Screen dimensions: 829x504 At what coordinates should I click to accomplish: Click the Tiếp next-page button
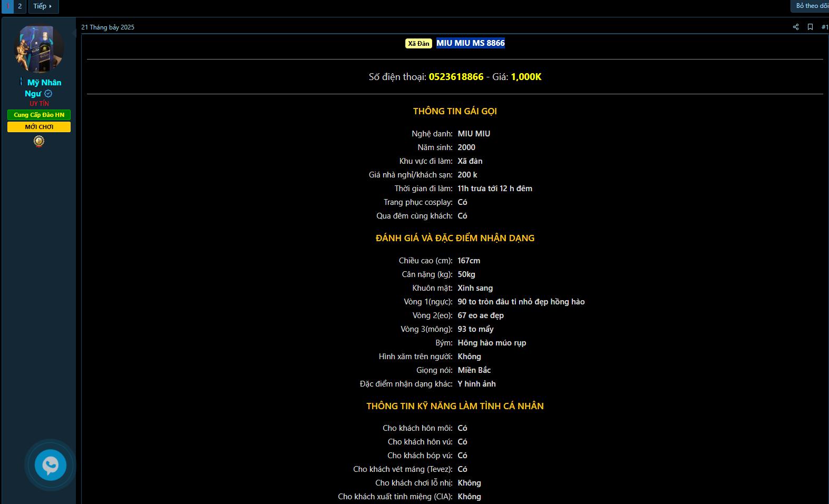click(x=43, y=6)
